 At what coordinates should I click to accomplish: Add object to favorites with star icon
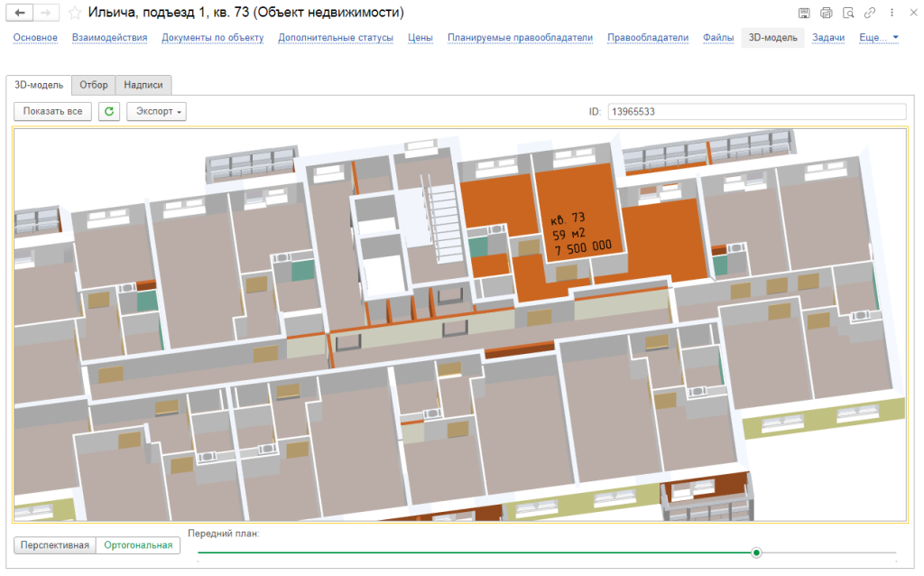(x=75, y=13)
